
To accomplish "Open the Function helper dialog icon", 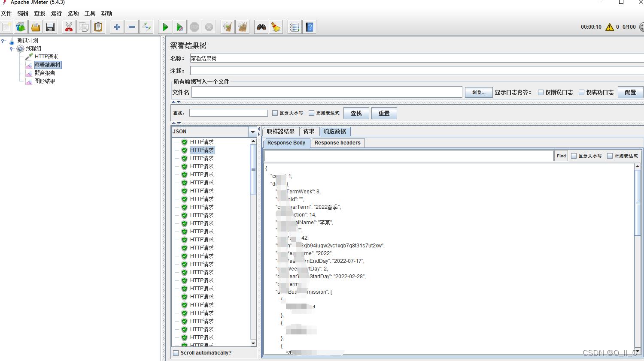I will point(295,27).
